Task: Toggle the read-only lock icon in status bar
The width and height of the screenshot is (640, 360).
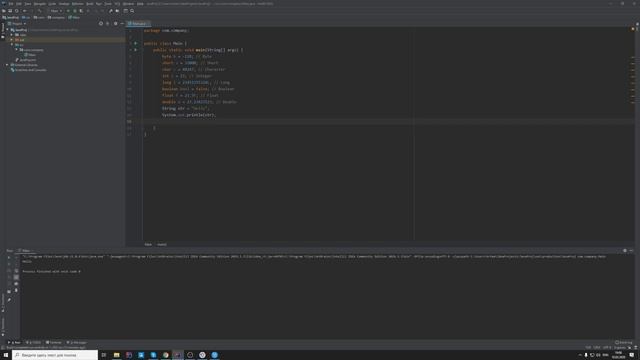Action: click(629, 347)
